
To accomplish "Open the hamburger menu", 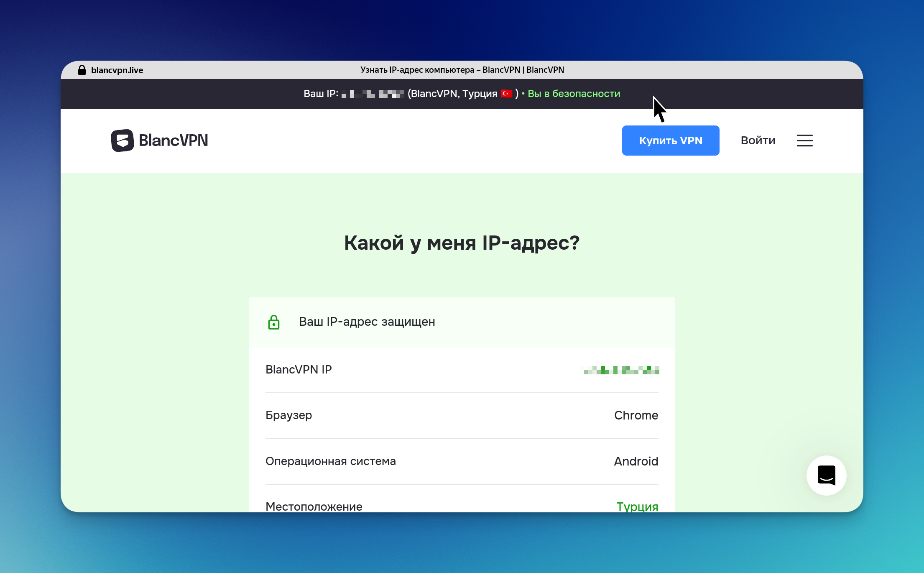I will pos(804,141).
